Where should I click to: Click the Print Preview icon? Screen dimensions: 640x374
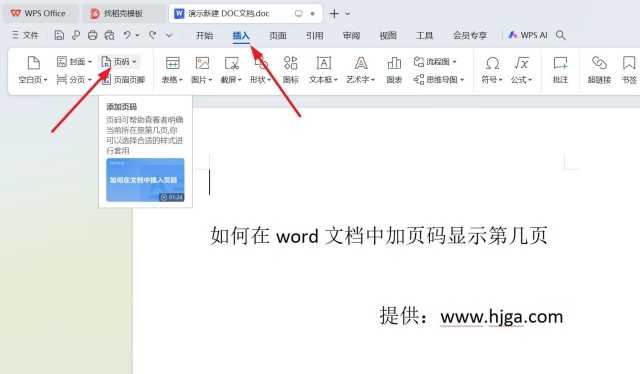pos(109,36)
